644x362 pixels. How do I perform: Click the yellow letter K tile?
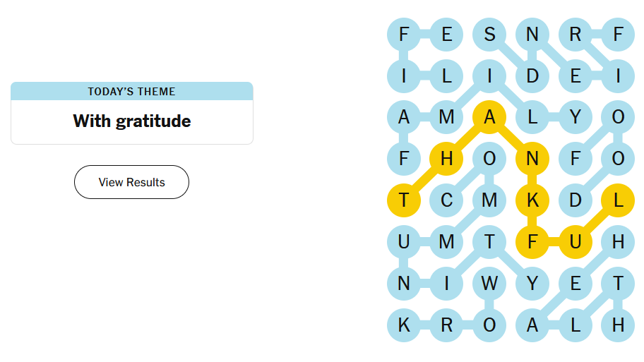pos(532,200)
